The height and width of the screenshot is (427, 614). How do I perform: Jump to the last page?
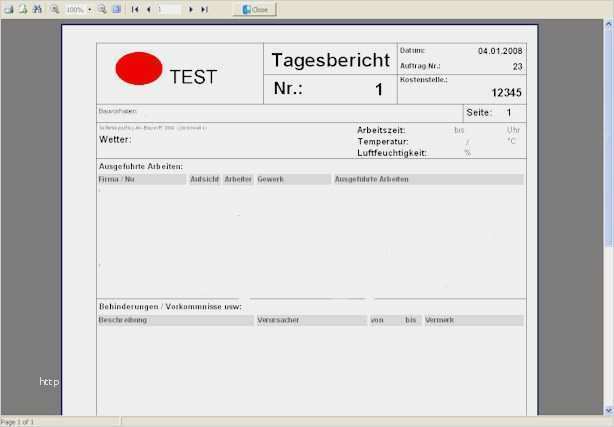point(204,9)
